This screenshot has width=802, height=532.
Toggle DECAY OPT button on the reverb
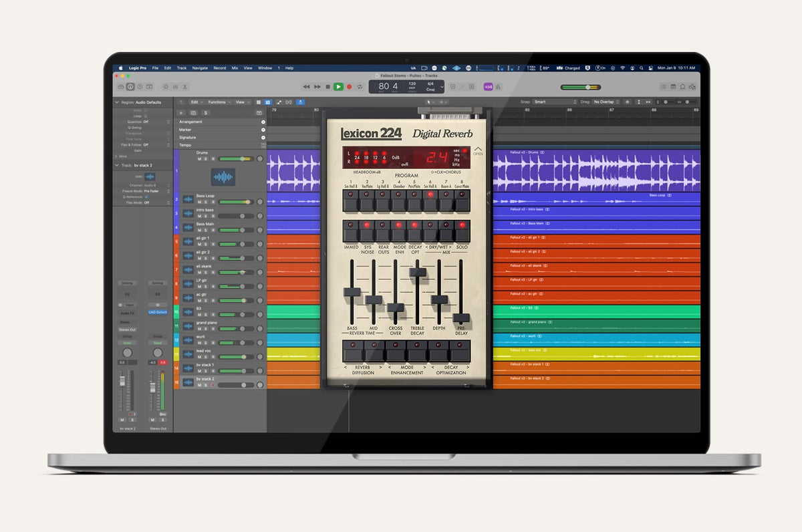pos(415,231)
